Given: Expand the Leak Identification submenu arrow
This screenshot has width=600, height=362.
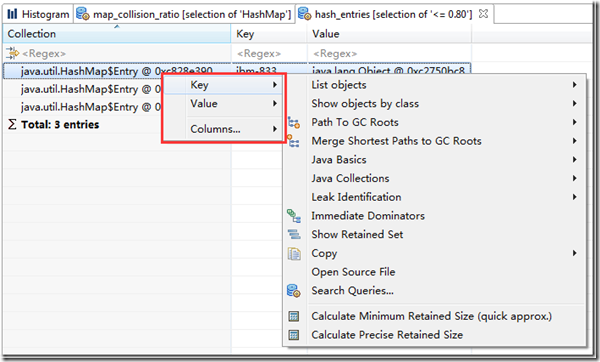Looking at the screenshot, I should pos(574,197).
